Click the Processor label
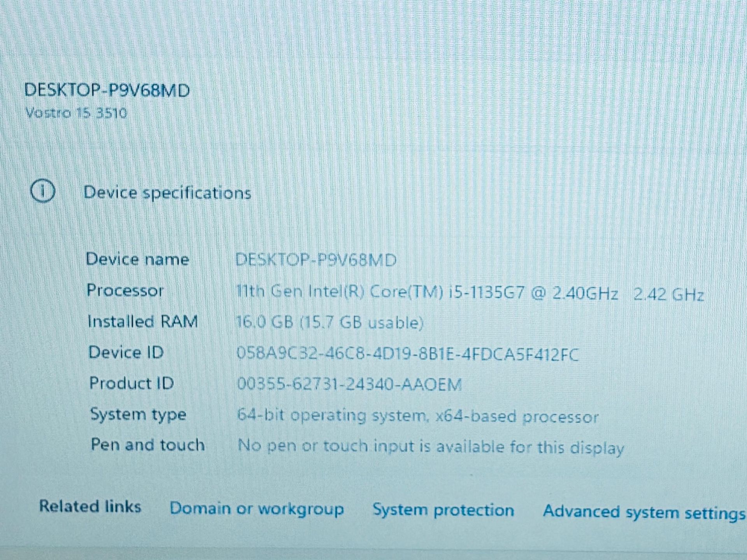This screenshot has width=747, height=560. 125,290
